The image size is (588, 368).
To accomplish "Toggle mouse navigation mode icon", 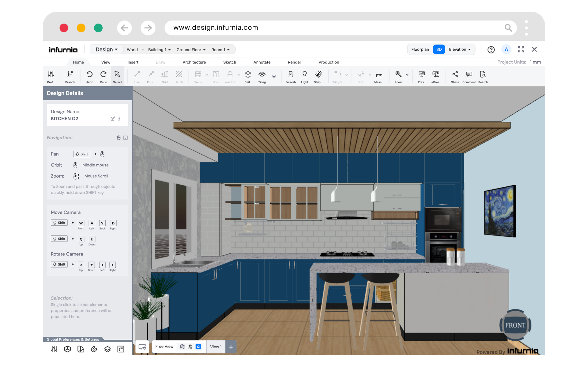I will (x=119, y=138).
